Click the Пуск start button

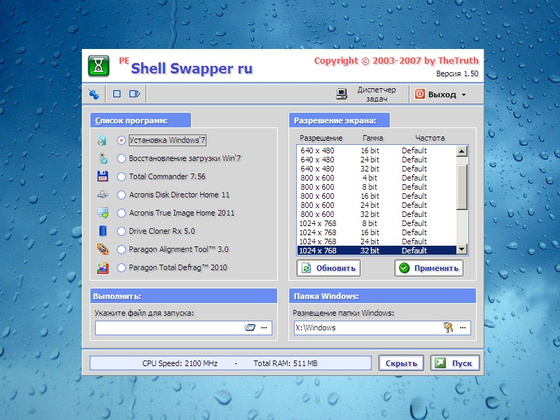[455, 363]
